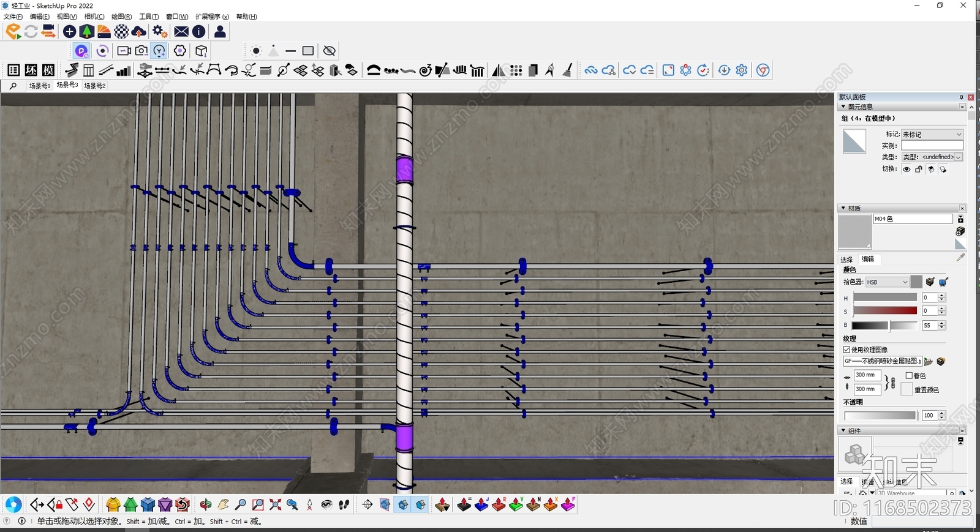The image size is (980, 532).
Task: Click the rectangle light shape icon
Action: coord(308,51)
